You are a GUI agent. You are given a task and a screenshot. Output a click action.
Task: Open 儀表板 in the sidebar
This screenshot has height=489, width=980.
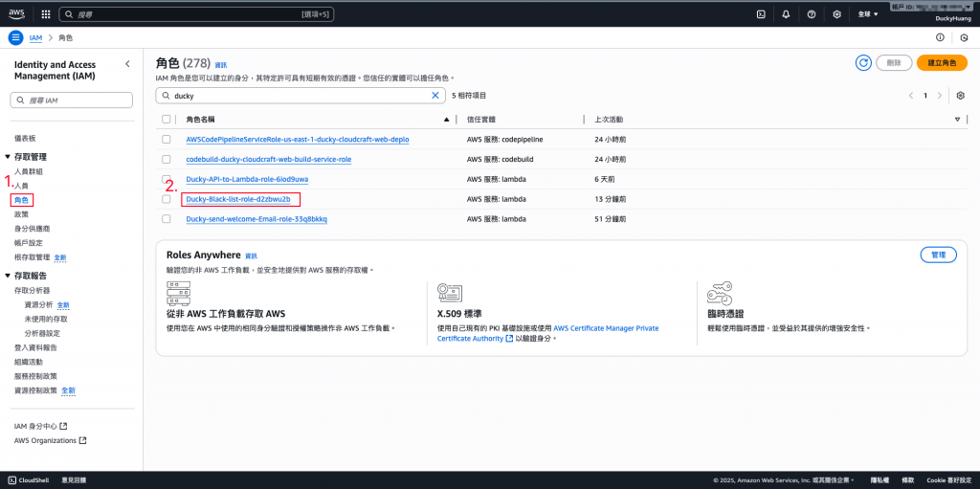pos(25,138)
